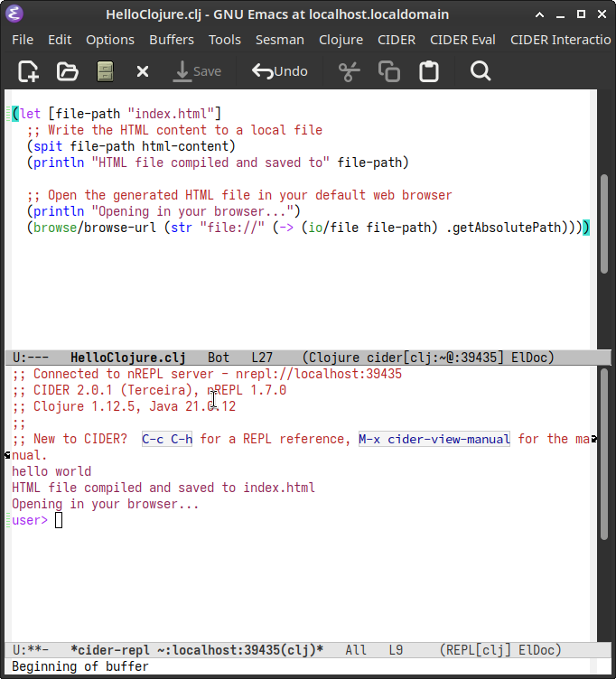
Task: Click the REPL pane scrollbar thumb
Action: pos(605,454)
